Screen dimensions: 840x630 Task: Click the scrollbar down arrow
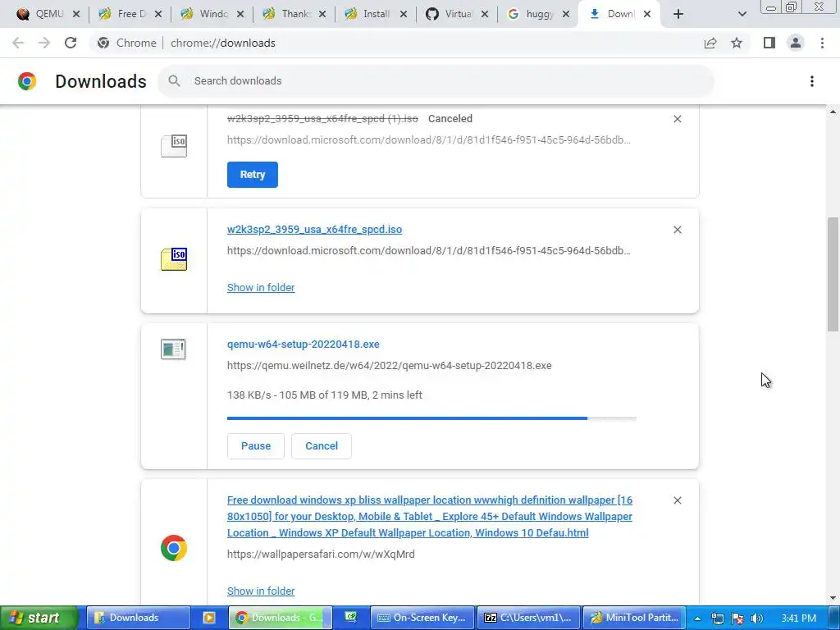tap(833, 598)
